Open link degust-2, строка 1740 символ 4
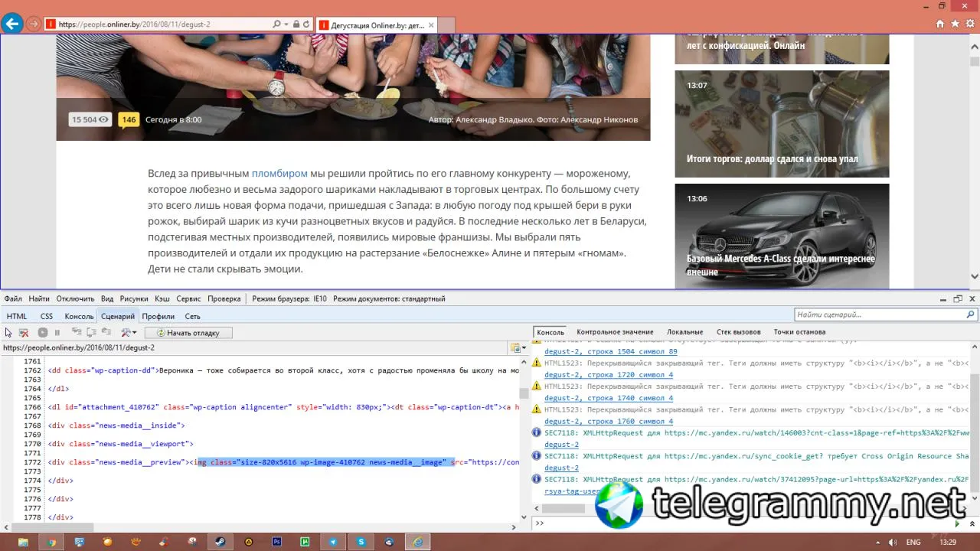This screenshot has width=980, height=551. pos(609,398)
